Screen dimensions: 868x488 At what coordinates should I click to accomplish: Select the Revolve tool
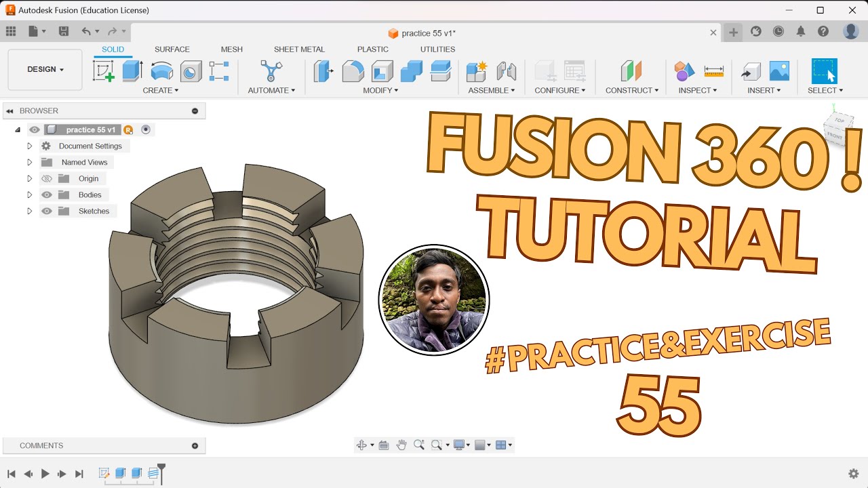pos(161,70)
